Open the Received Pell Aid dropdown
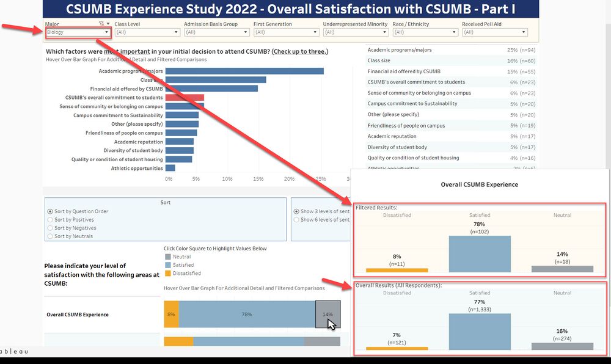 (494, 32)
